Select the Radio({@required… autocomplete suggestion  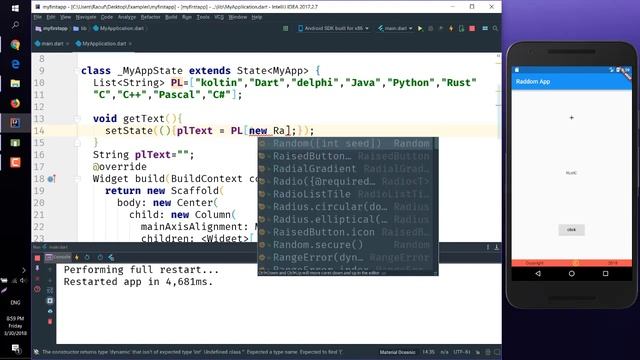tap(348, 182)
